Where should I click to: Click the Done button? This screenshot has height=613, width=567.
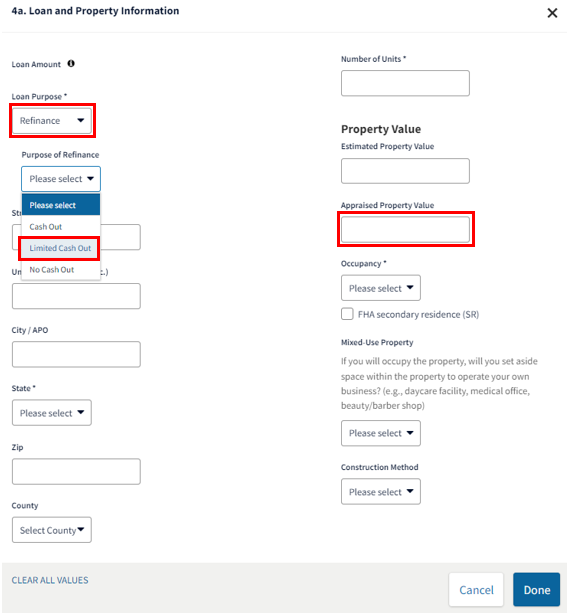[x=536, y=590]
